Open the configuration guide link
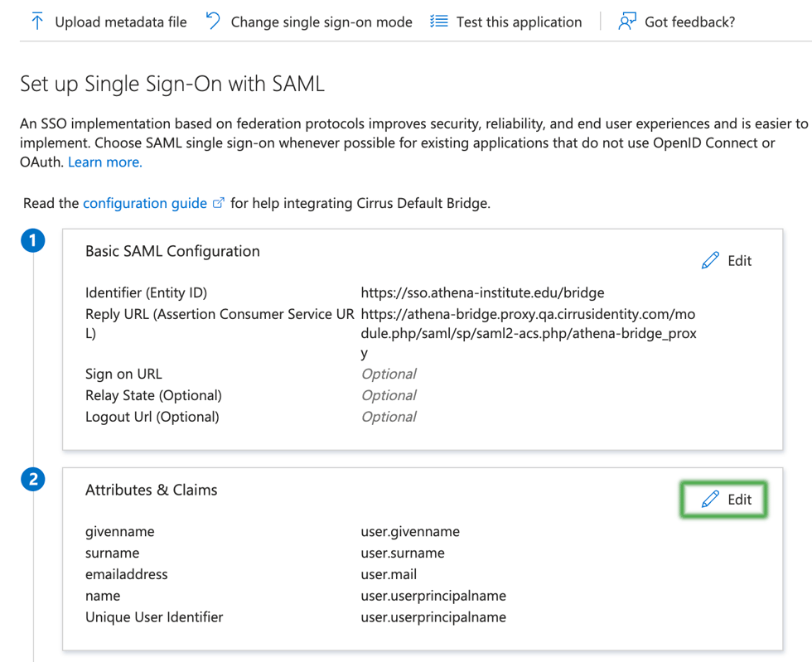 145,203
